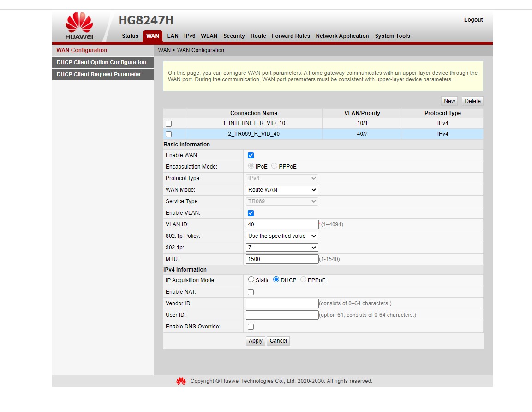
Task: Click the Apply button
Action: point(256,341)
